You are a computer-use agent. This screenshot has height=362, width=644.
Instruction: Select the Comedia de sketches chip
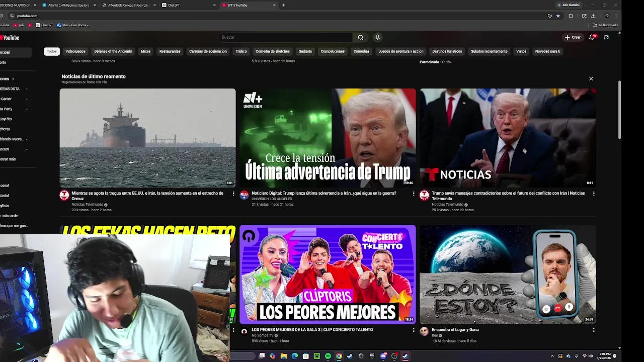point(273,51)
